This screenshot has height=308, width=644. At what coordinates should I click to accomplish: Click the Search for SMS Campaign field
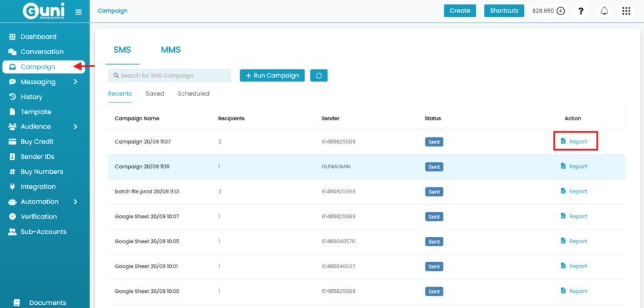pos(170,76)
